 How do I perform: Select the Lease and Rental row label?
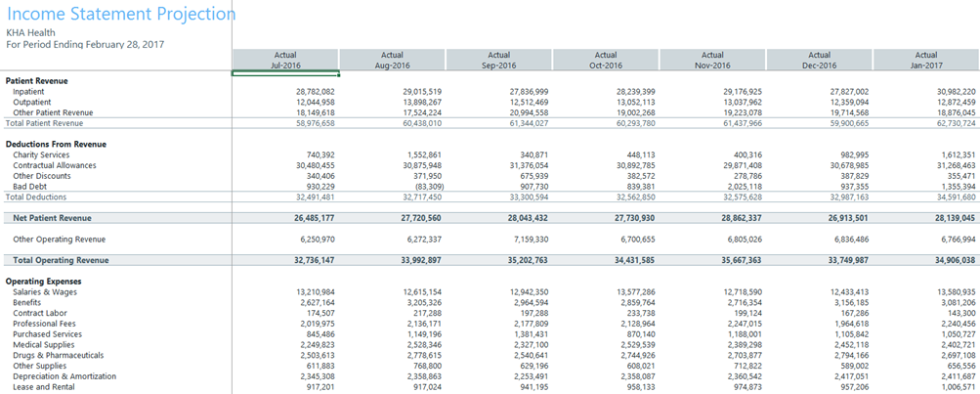pos(44,387)
